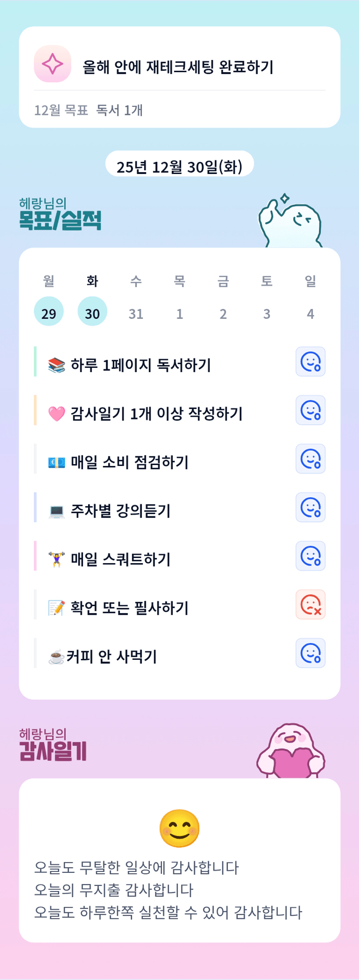Select Wednesday the 31st in the week row
359x980 pixels.
coord(136,313)
